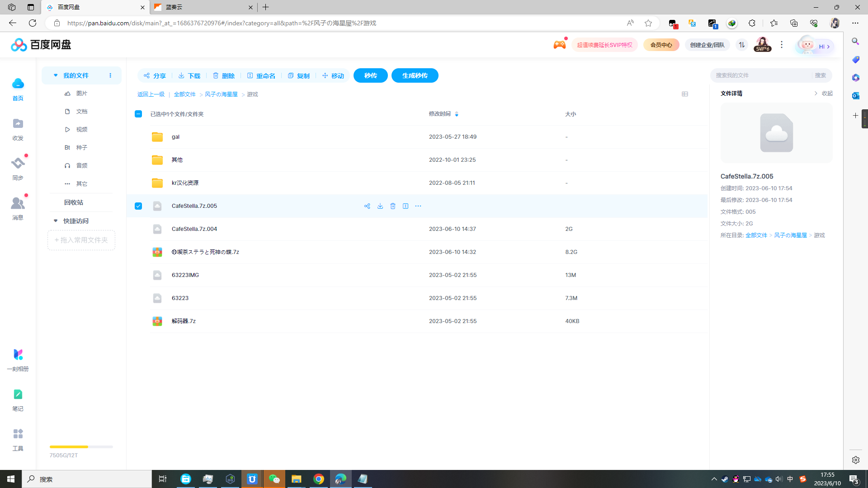Viewport: 868px width, 488px height.
Task: Go to 风子の海星屋 breadcrumb link
Action: click(221, 94)
